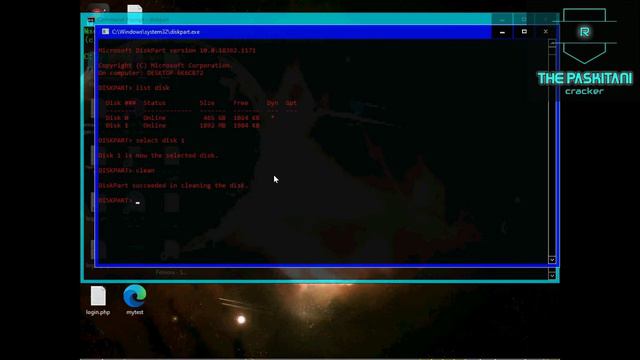Click the 'DISKPART> select disk 1' line

(141, 140)
